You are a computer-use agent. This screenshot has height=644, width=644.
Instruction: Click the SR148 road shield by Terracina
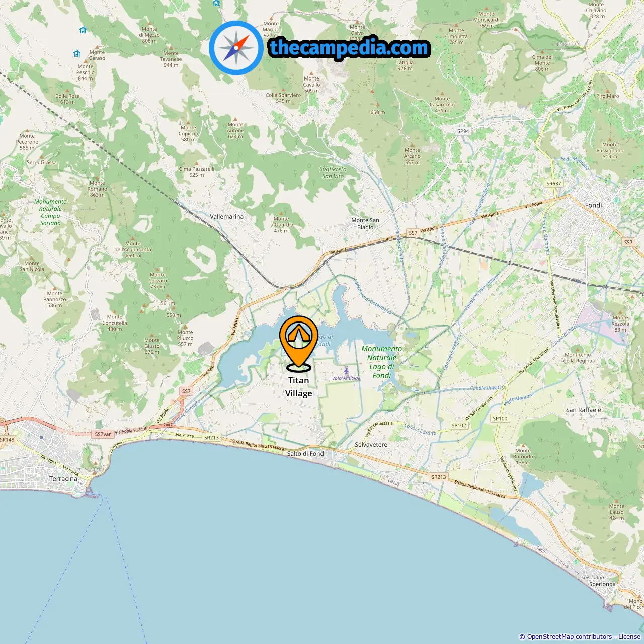pos(7,440)
